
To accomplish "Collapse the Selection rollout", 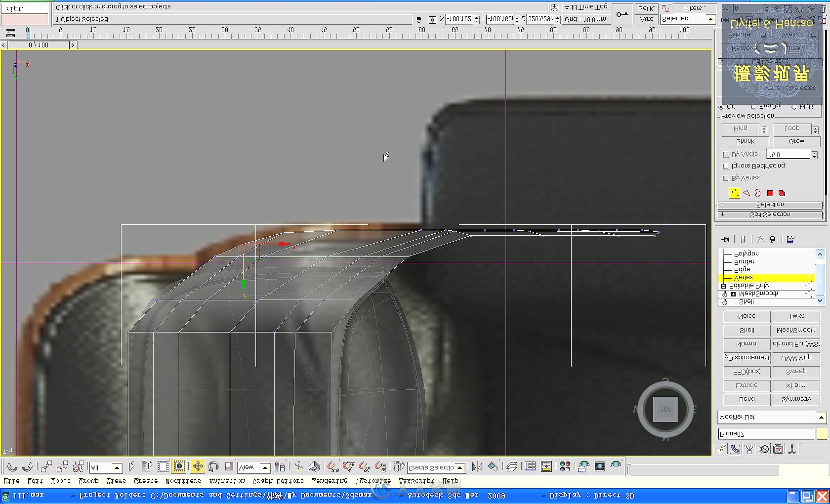I will pyautogui.click(x=770, y=205).
